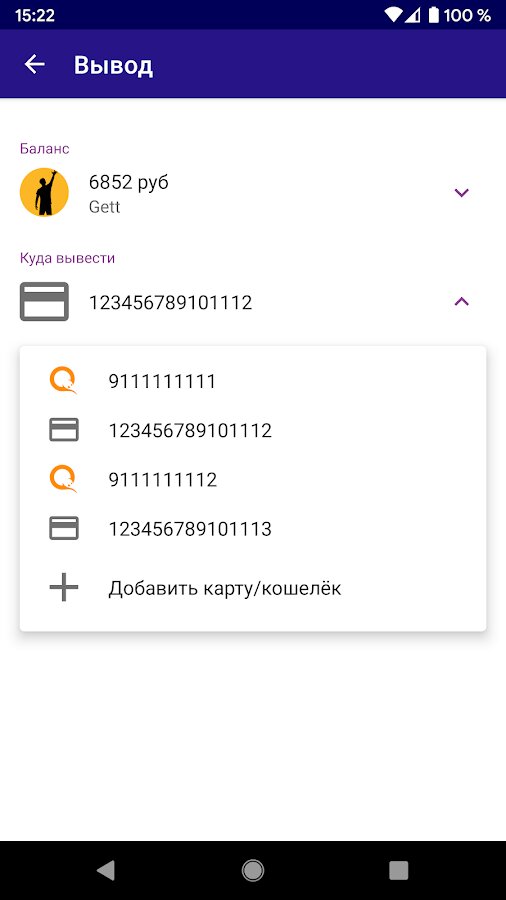Image resolution: width=506 pixels, height=900 pixels.
Task: Tap the QIWI icon next to 9111111111
Action: 63,381
